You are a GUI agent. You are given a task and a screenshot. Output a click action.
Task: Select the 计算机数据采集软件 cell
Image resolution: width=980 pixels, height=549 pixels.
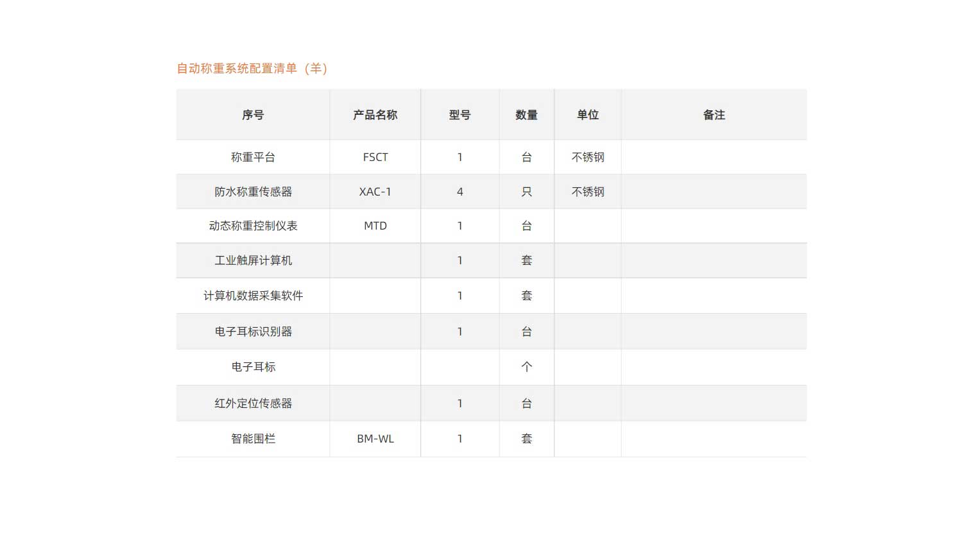click(x=253, y=296)
